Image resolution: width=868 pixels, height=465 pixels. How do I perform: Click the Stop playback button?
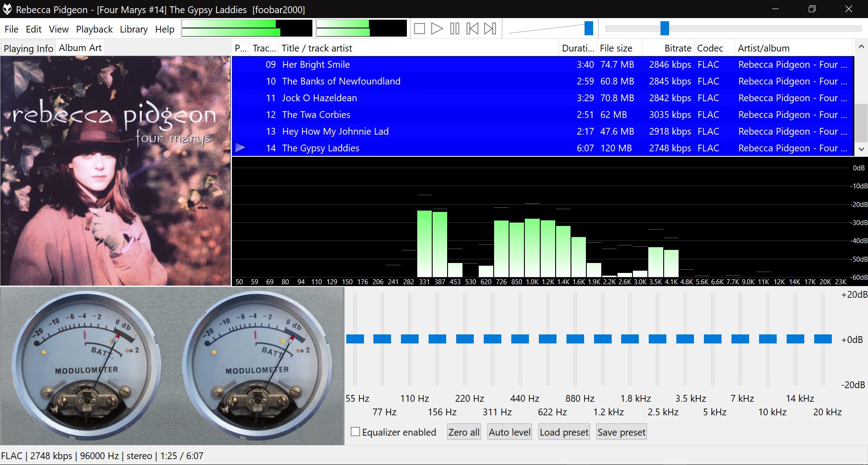420,29
